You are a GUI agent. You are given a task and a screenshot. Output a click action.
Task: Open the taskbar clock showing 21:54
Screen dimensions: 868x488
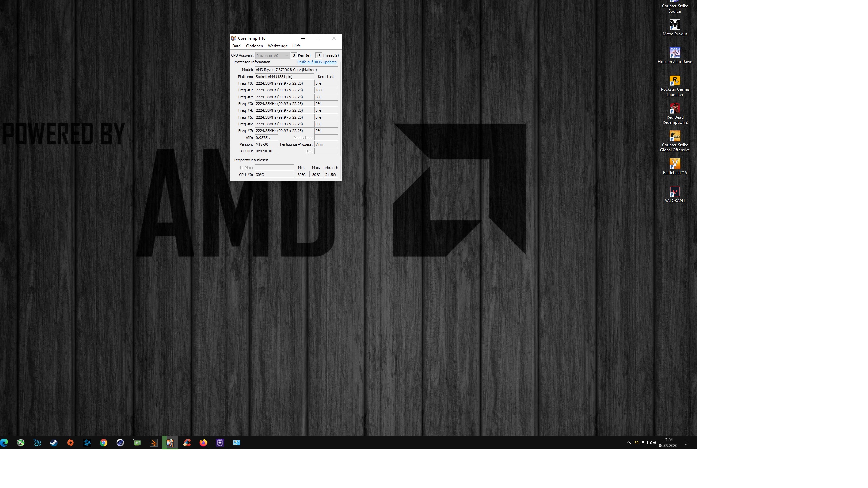click(x=668, y=443)
